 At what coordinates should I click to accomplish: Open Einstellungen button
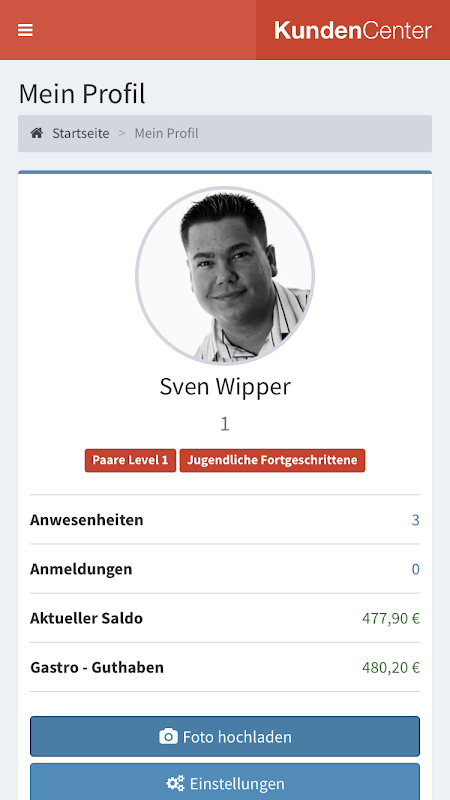pyautogui.click(x=225, y=782)
